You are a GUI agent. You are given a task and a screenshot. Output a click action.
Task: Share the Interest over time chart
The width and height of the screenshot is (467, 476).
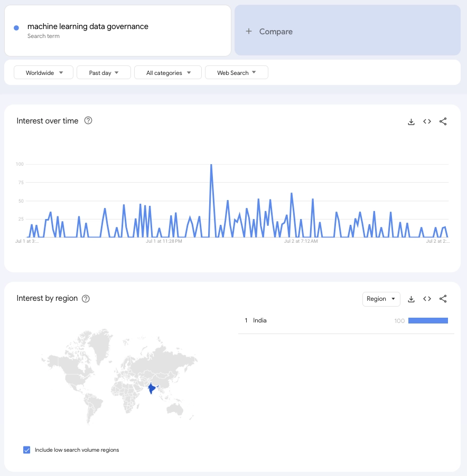(443, 121)
